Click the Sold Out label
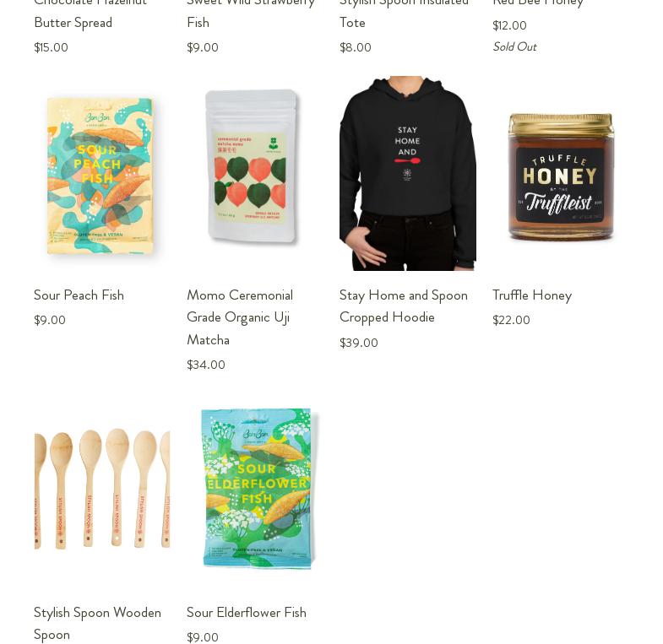The height and width of the screenshot is (644, 663). (514, 46)
